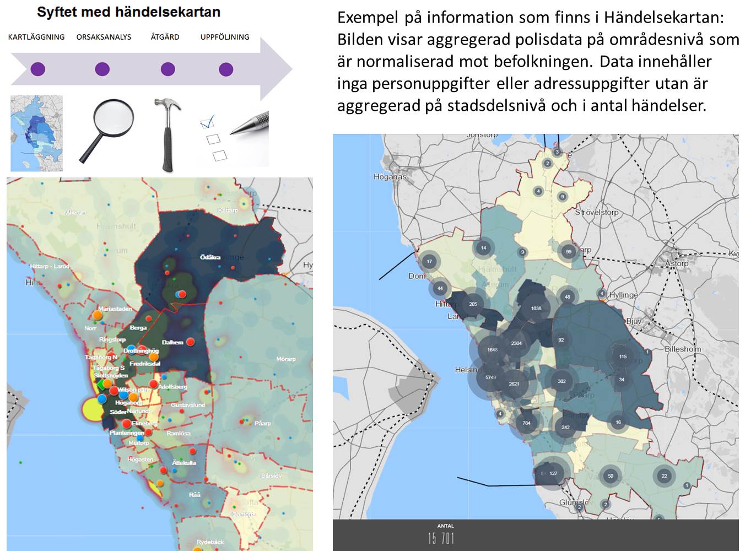This screenshot has height=551, width=756.
Task: Click the pen icon beside the checklist
Action: click(x=249, y=123)
